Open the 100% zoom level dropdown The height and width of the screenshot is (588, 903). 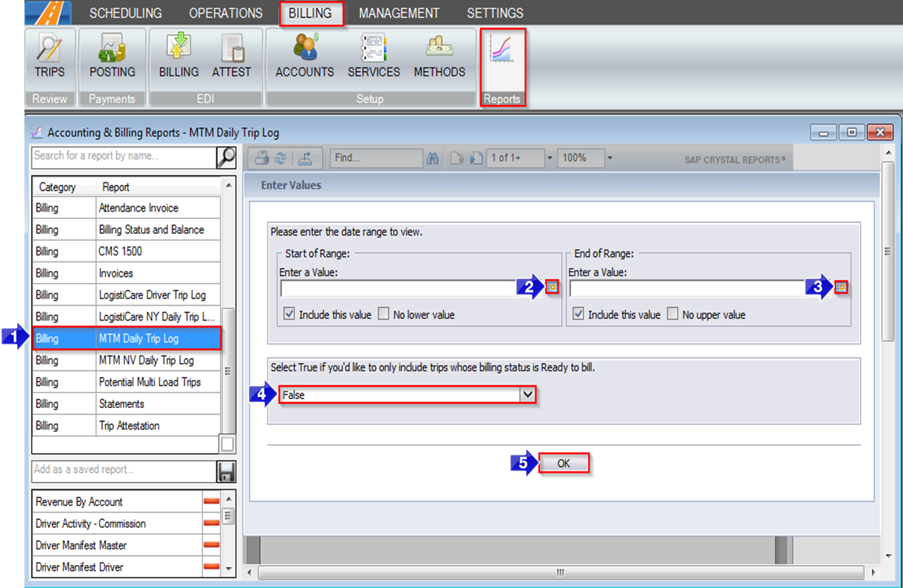click(610, 158)
